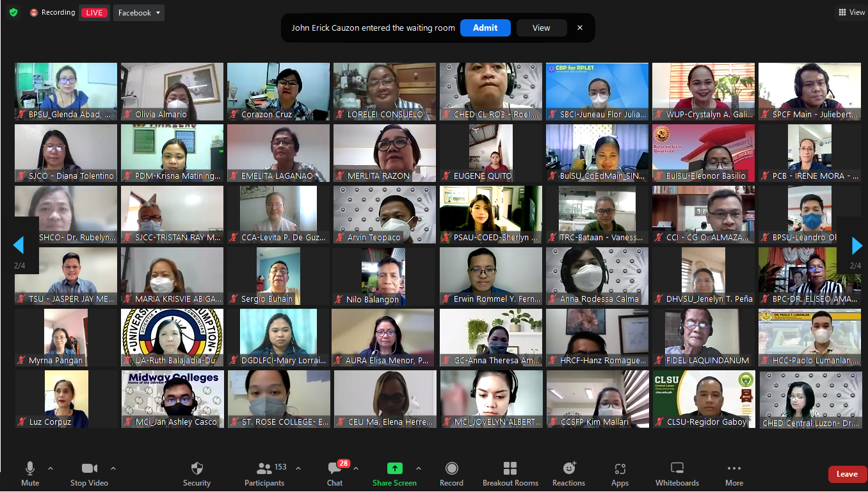The width and height of the screenshot is (868, 492).
Task: Click the CCSFP Kim Mallari name label
Action: pyautogui.click(x=595, y=422)
